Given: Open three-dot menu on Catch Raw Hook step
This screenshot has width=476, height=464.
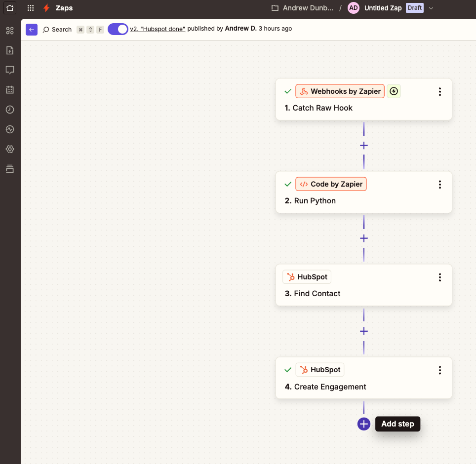Looking at the screenshot, I should tap(439, 91).
